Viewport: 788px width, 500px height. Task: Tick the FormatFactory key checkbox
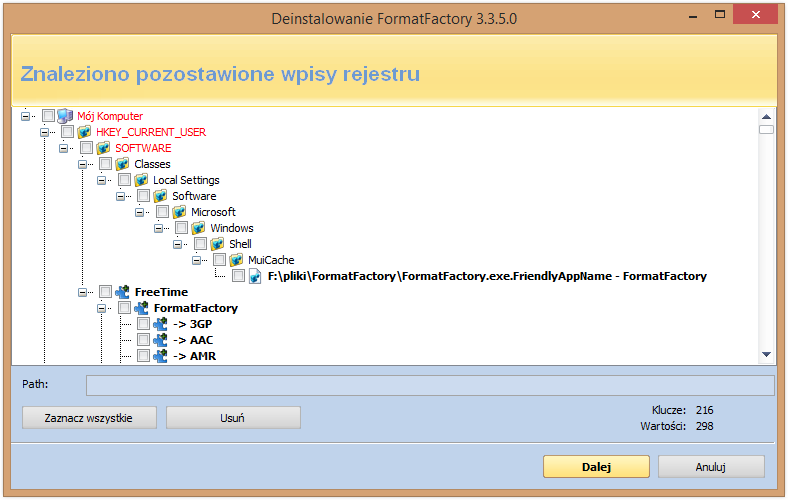pos(125,309)
